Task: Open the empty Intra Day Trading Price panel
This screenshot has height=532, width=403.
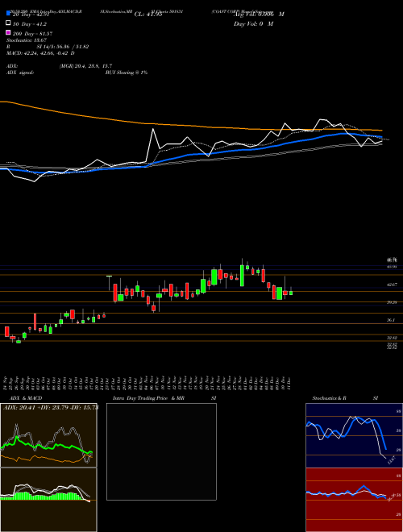Action: click(161, 451)
